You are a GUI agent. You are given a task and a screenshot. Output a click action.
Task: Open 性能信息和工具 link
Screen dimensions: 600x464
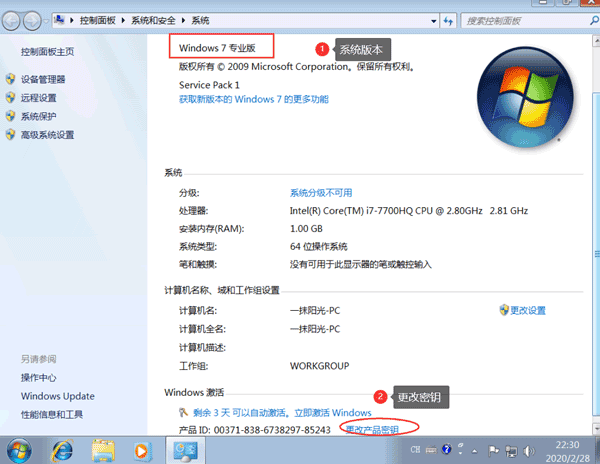point(52,414)
